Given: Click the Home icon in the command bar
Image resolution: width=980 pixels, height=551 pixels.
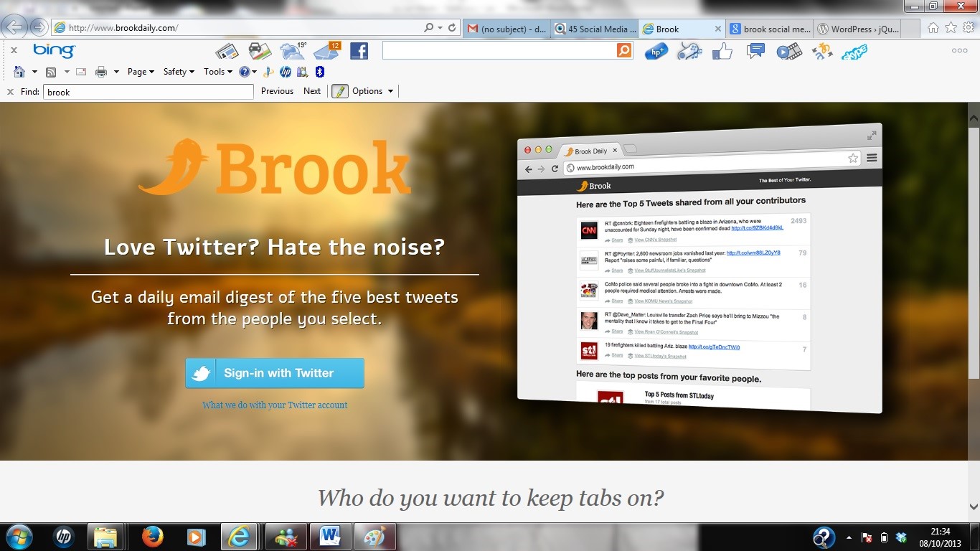Looking at the screenshot, I should pos(19,72).
